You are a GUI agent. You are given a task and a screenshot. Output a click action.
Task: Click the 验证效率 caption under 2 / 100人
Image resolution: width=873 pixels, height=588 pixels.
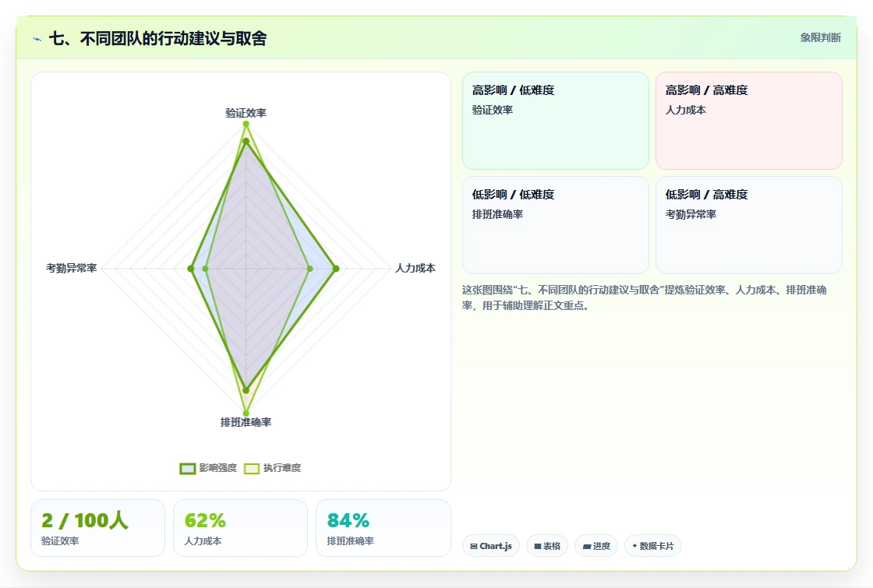60,540
